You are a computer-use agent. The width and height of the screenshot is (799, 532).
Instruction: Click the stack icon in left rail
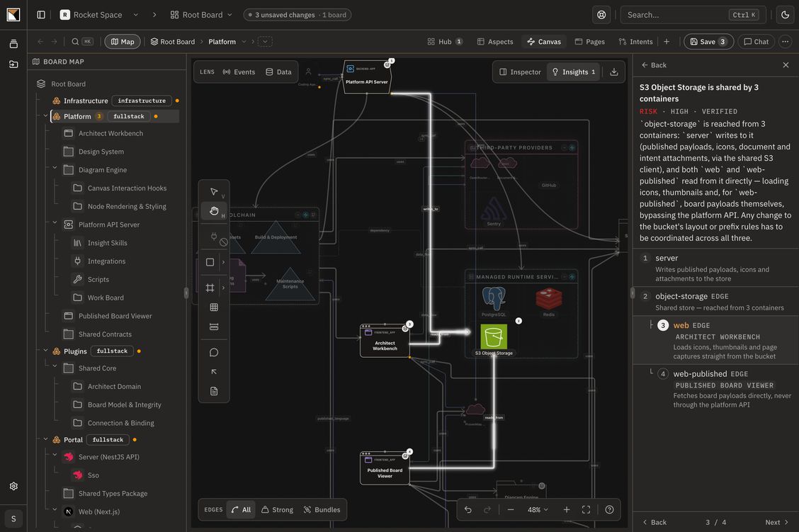point(13,44)
